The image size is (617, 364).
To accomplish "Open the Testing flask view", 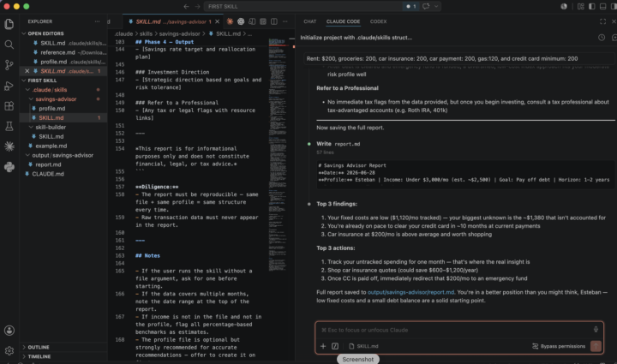I will (9, 126).
